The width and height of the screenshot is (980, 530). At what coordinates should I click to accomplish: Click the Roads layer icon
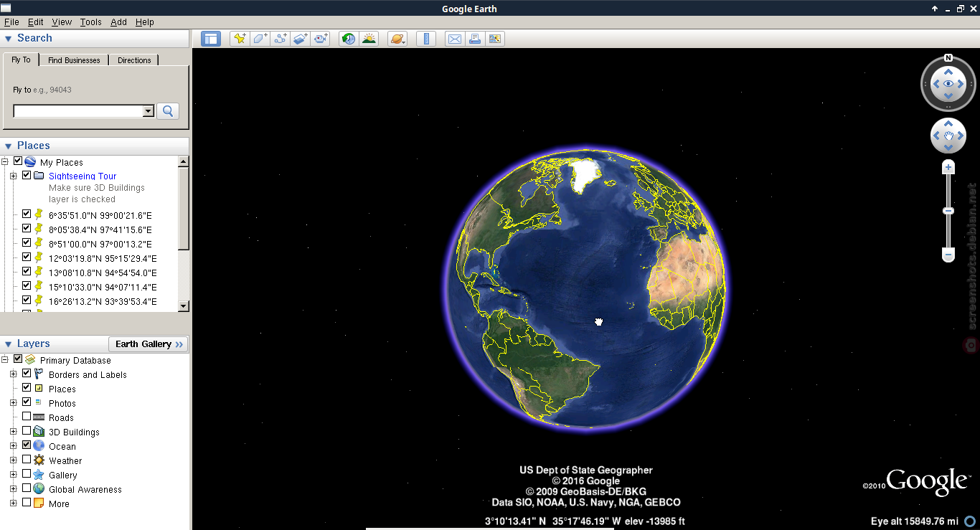[x=39, y=417]
